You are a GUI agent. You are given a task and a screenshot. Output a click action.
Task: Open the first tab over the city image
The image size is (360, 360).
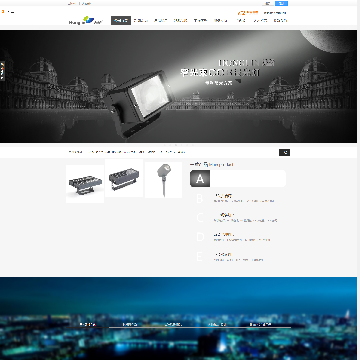(88, 324)
